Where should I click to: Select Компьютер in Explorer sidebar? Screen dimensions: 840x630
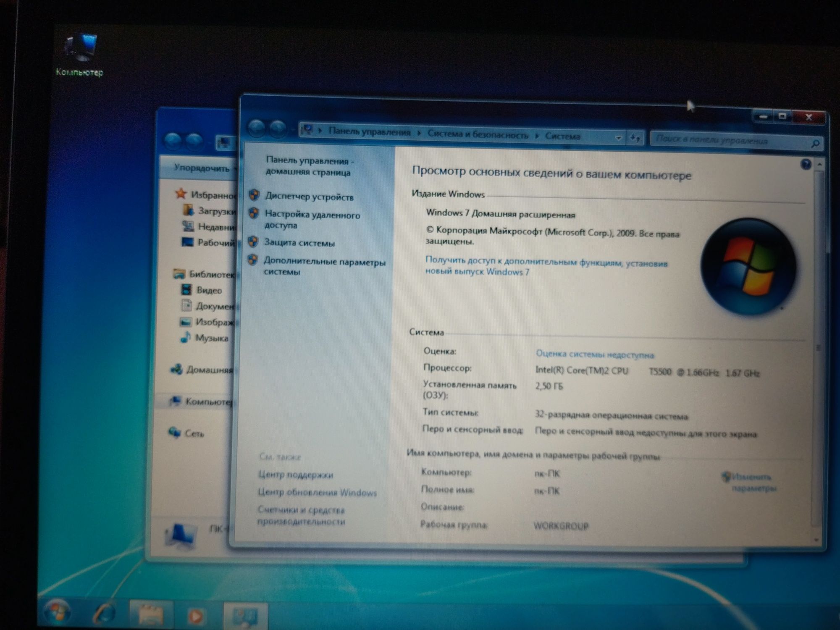tap(208, 402)
